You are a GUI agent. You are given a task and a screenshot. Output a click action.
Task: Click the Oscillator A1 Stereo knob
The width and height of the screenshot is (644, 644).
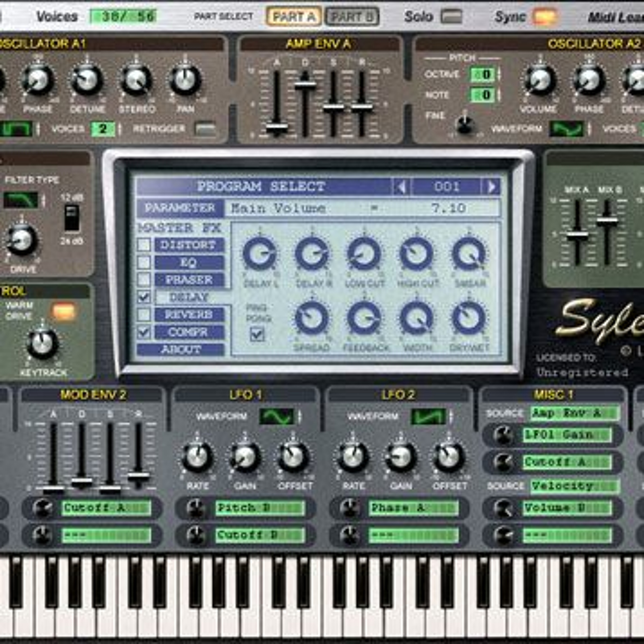point(136,80)
